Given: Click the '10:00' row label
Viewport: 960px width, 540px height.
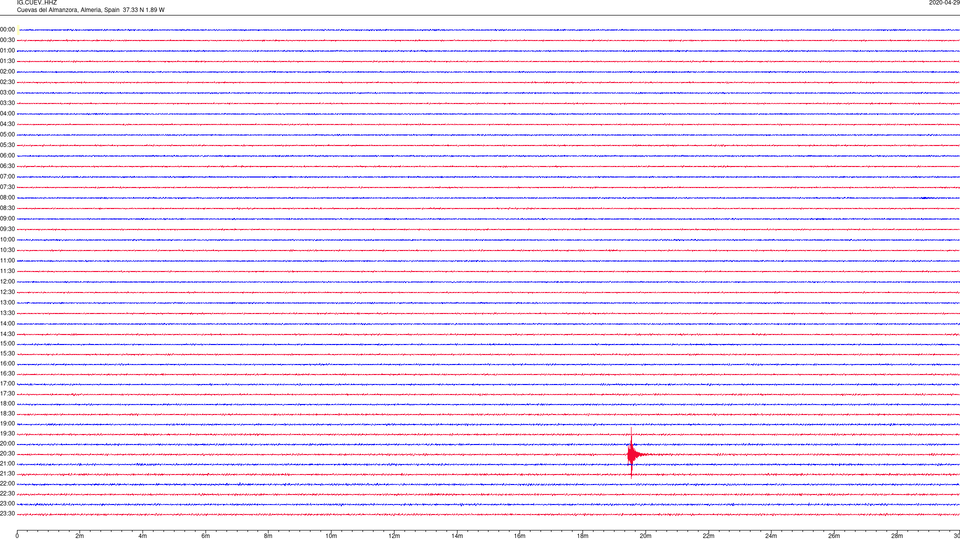Looking at the screenshot, I should pos(7,240).
